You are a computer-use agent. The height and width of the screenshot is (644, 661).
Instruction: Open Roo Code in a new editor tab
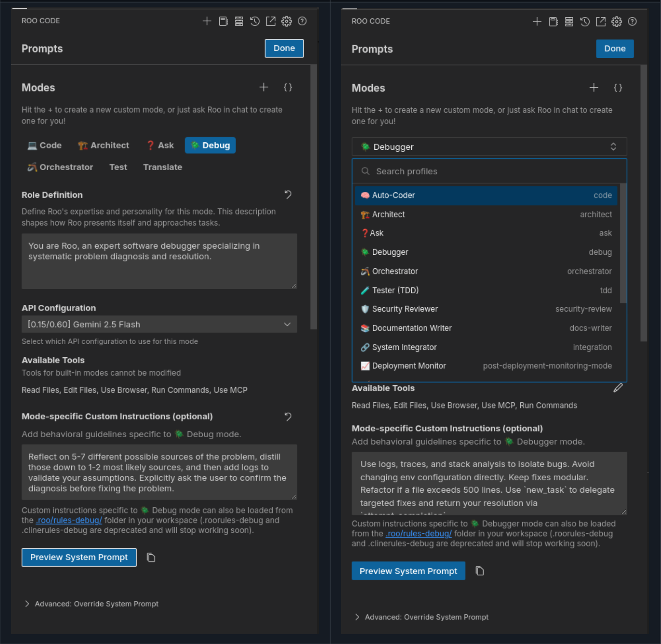pos(271,21)
